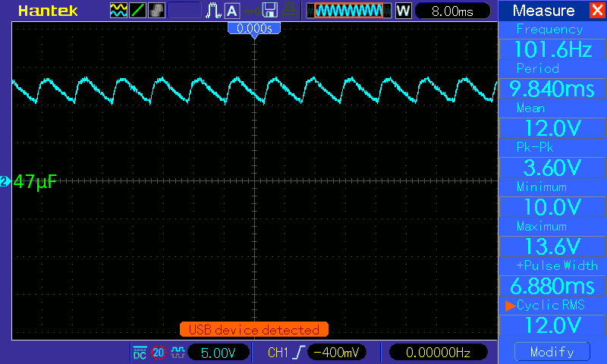The width and height of the screenshot is (607, 364).
Task: Click the CH1 trigger source label
Action: click(278, 353)
